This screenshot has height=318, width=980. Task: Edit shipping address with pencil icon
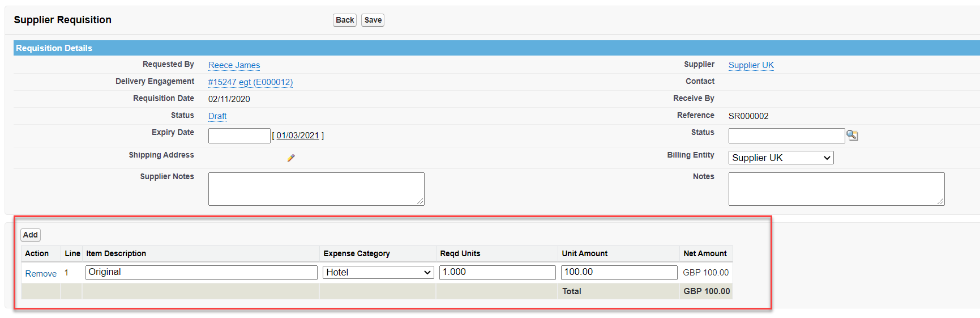click(x=291, y=158)
